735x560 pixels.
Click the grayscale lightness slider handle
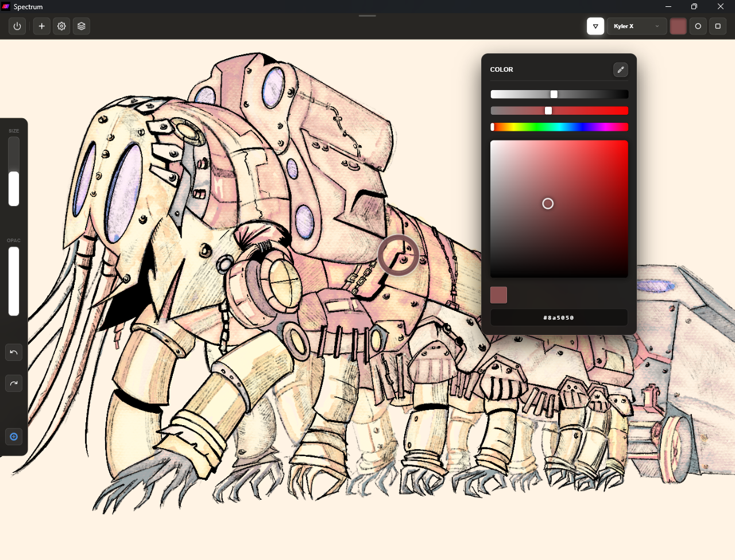(554, 94)
